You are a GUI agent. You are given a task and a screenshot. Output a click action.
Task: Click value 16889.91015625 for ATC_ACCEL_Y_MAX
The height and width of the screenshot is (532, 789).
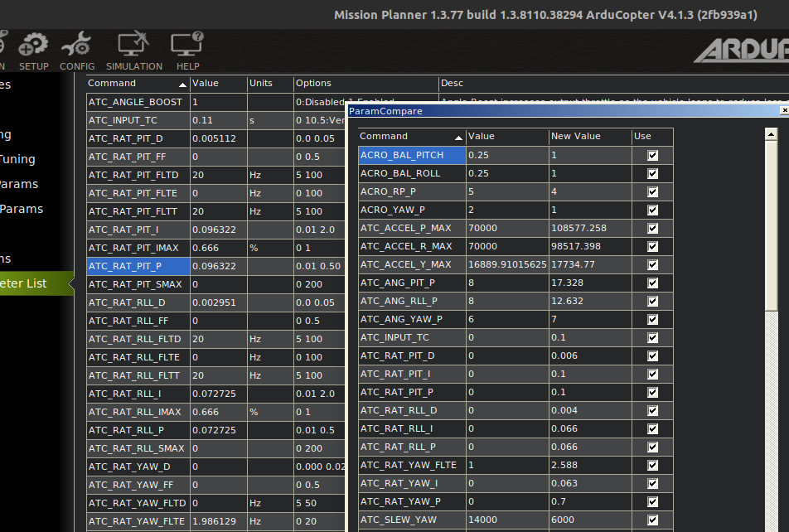tap(507, 264)
